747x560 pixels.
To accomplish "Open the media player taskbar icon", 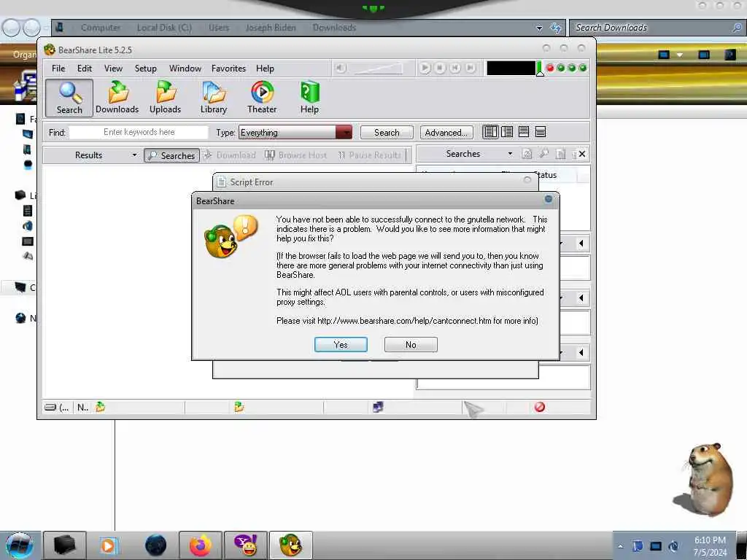I will point(108,545).
